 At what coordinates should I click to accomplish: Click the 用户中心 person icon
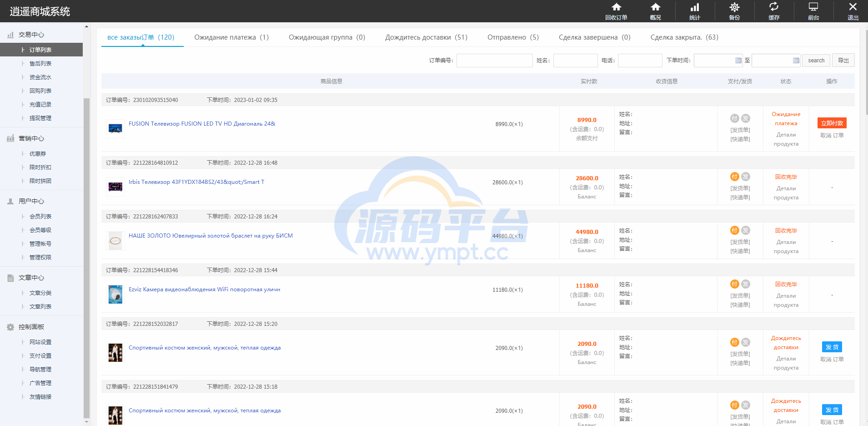tap(10, 201)
